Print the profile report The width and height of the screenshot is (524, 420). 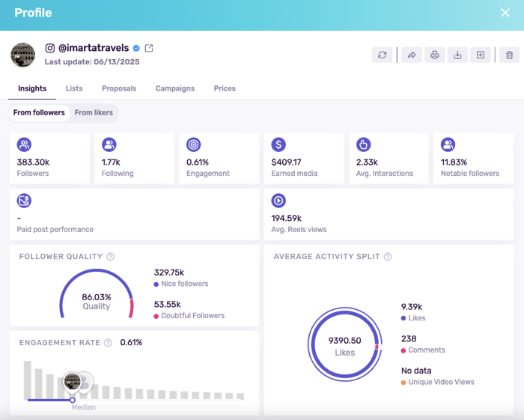pos(433,55)
